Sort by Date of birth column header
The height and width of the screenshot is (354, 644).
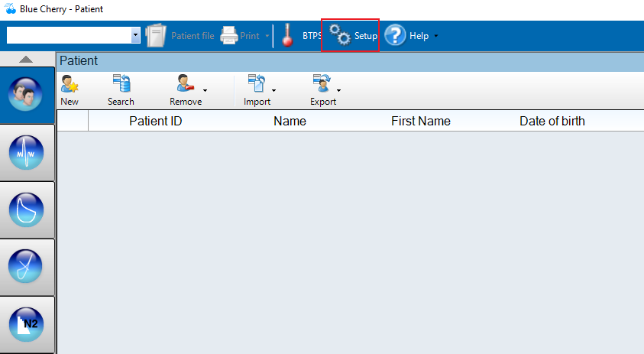pyautogui.click(x=552, y=121)
